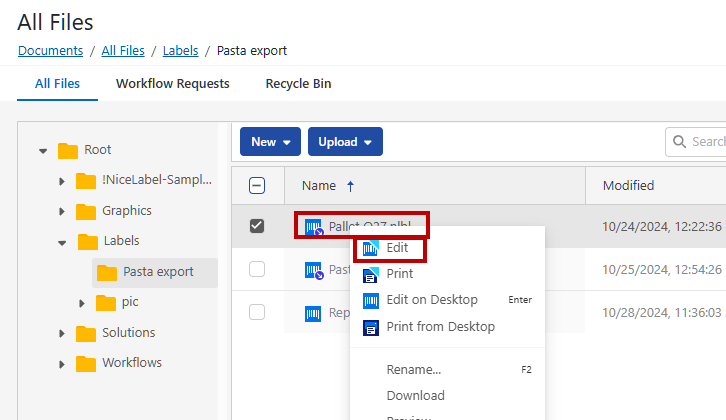The image size is (726, 420).
Task: Collapse the Root tree node
Action: pos(43,150)
